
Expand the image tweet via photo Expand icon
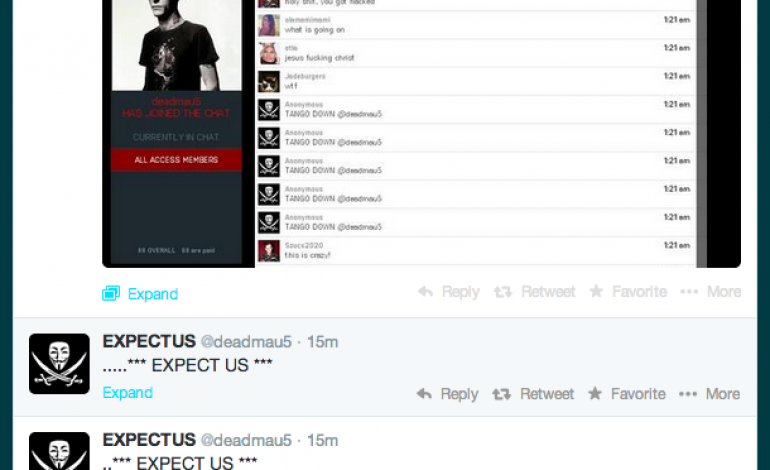tap(111, 293)
